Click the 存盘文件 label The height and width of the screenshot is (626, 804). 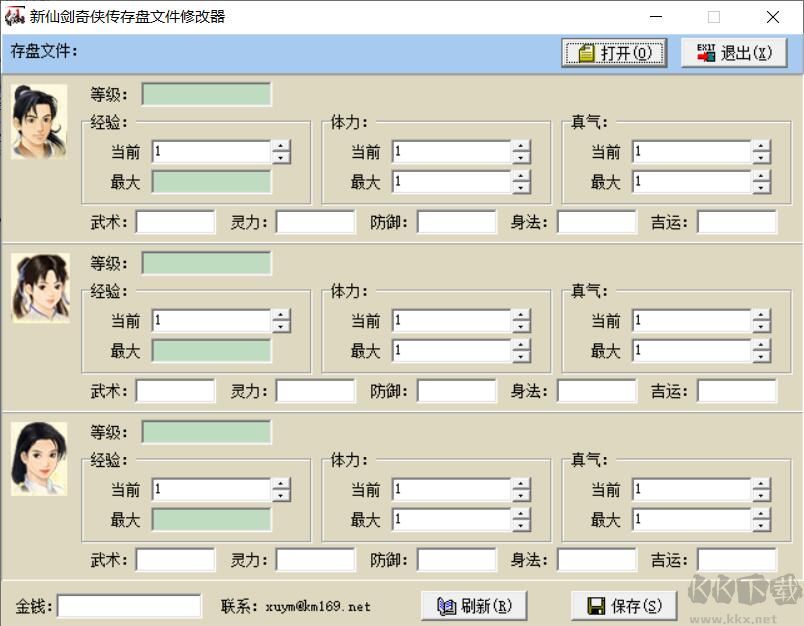click(x=44, y=51)
